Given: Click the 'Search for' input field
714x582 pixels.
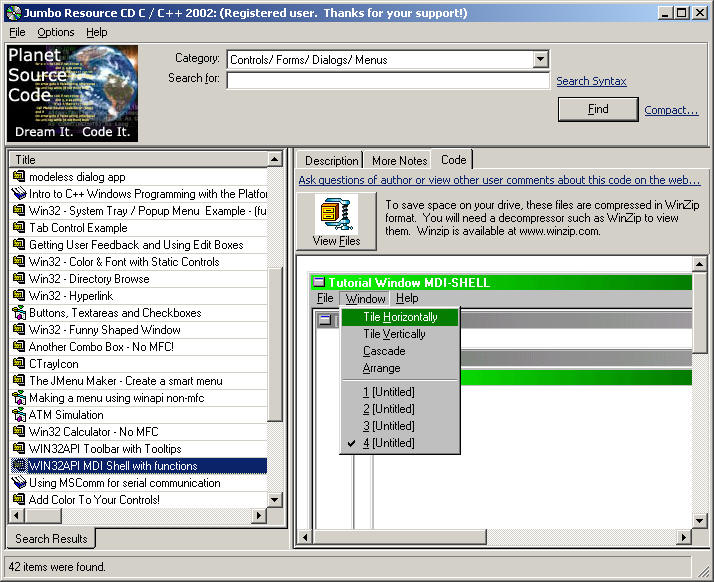Looking at the screenshot, I should pyautogui.click(x=388, y=81).
